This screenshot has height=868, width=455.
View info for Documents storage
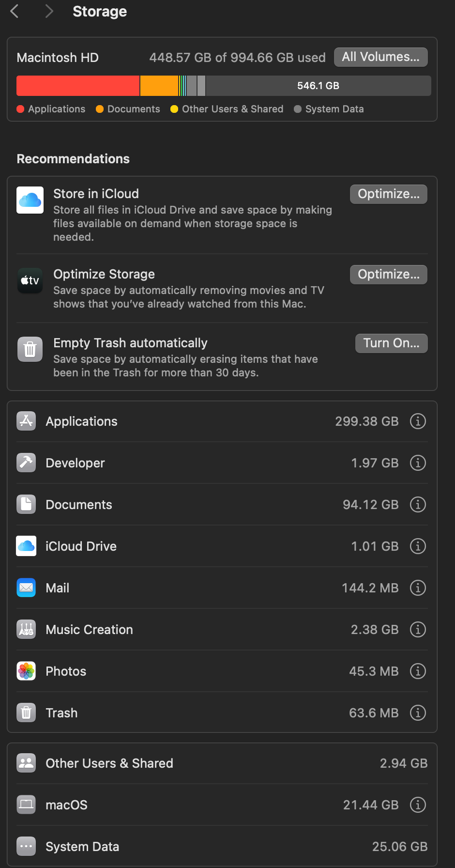pos(418,505)
